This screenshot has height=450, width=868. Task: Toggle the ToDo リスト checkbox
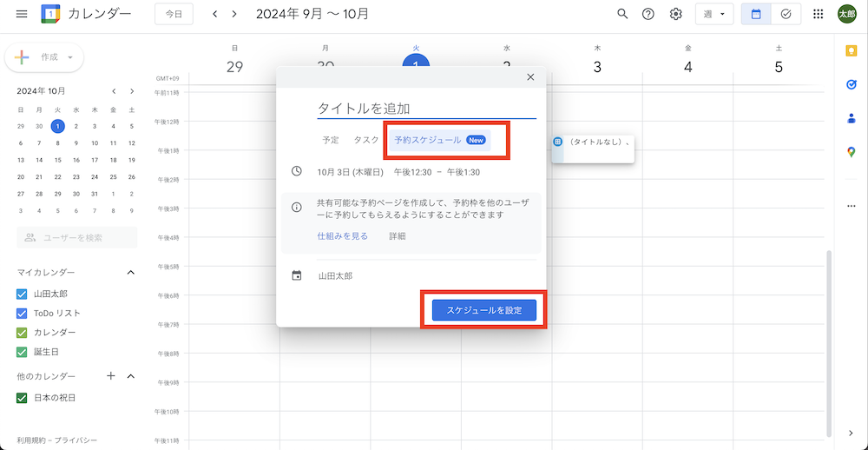(23, 313)
